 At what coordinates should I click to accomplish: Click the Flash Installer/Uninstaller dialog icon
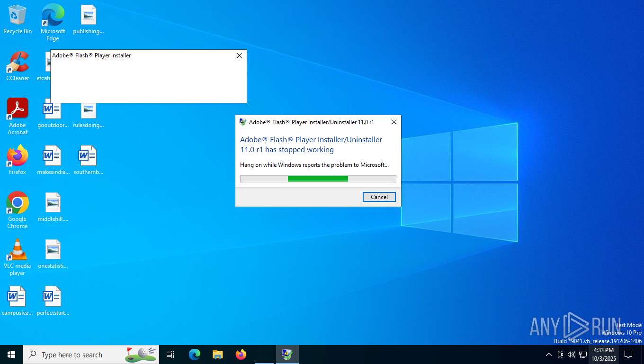tap(243, 122)
